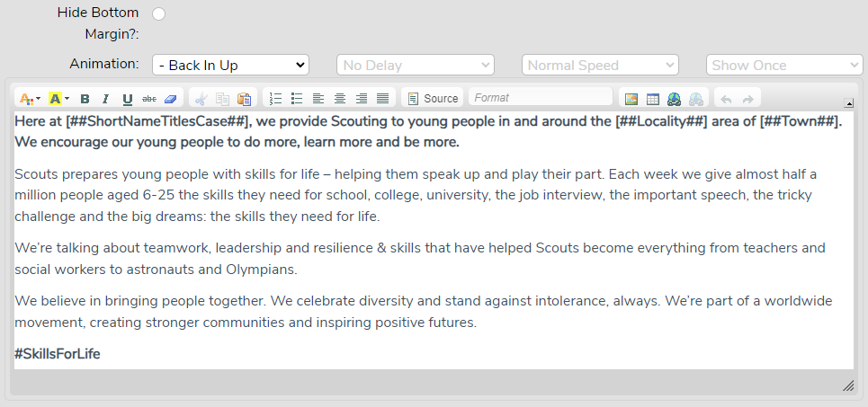Insert numbered list

[275, 99]
